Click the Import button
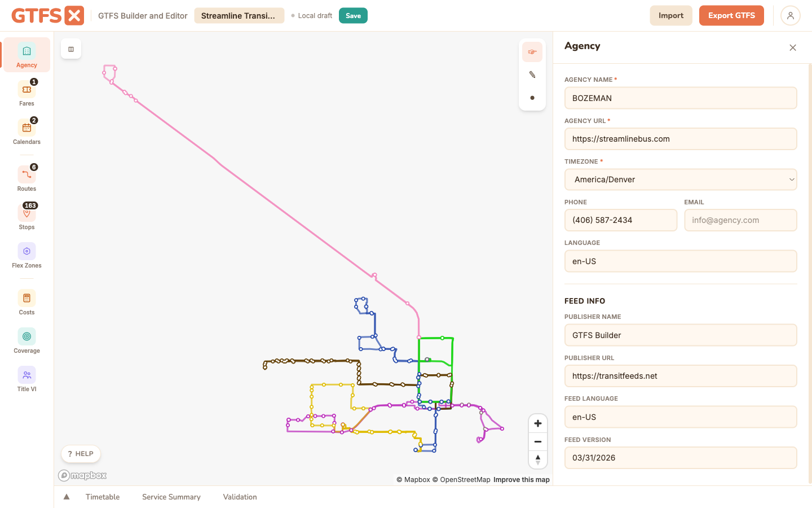The image size is (812, 508). [x=671, y=16]
